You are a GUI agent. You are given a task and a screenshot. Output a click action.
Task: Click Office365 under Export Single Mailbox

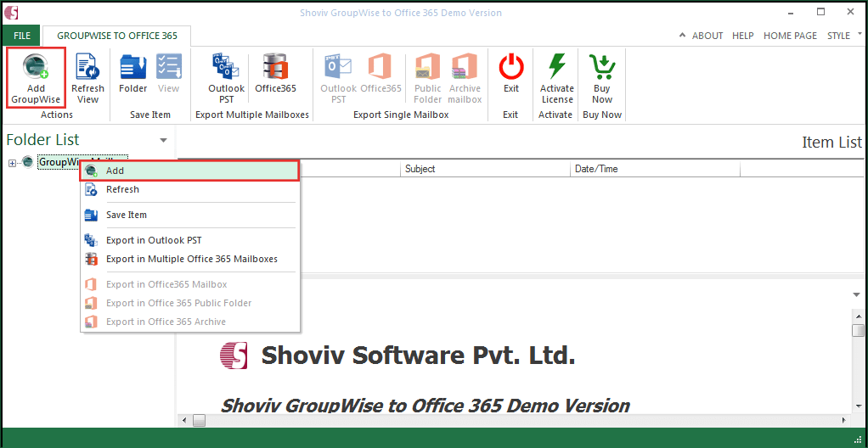[380, 74]
